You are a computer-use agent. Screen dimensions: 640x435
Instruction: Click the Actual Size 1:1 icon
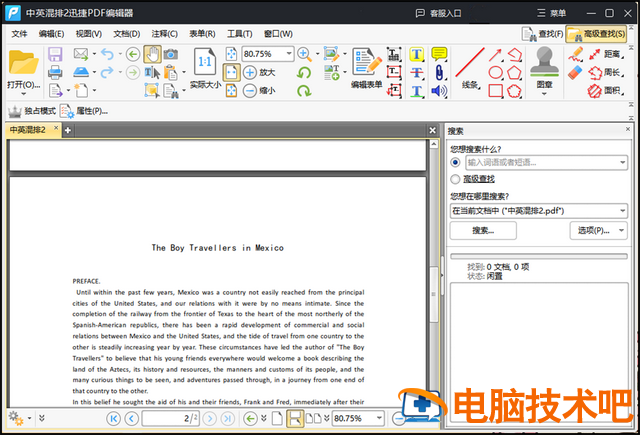(205, 62)
